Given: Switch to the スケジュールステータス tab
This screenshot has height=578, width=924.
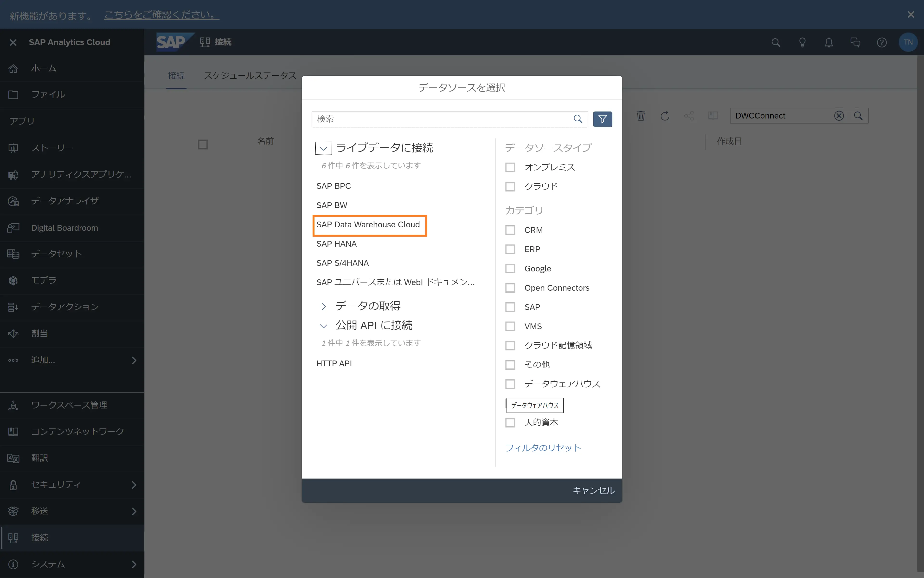Looking at the screenshot, I should (250, 76).
